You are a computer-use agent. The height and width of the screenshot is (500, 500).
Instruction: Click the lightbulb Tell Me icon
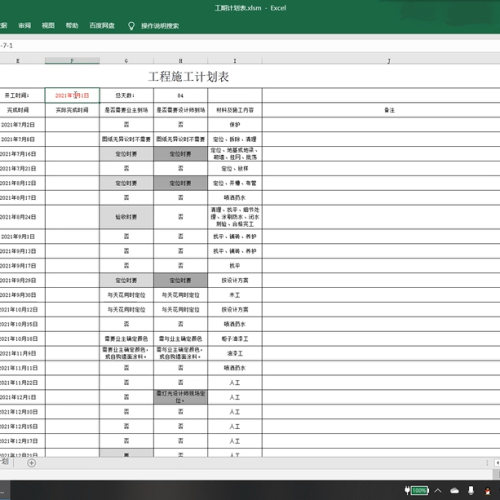(131, 26)
